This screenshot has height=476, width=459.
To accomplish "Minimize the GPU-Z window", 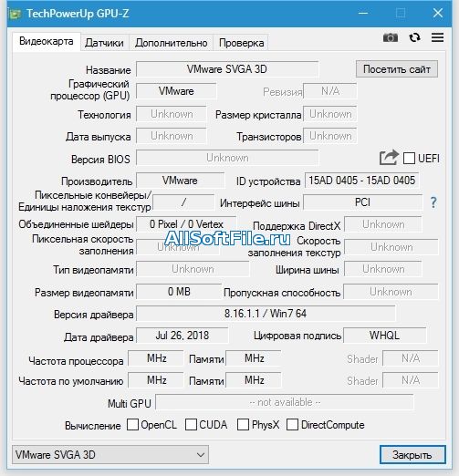I will 363,13.
